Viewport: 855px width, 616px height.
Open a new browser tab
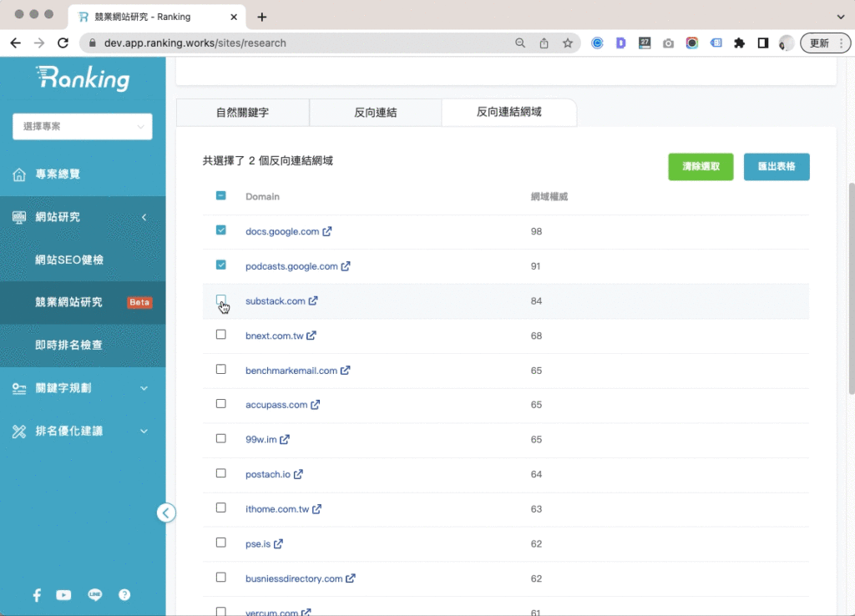coord(261,17)
